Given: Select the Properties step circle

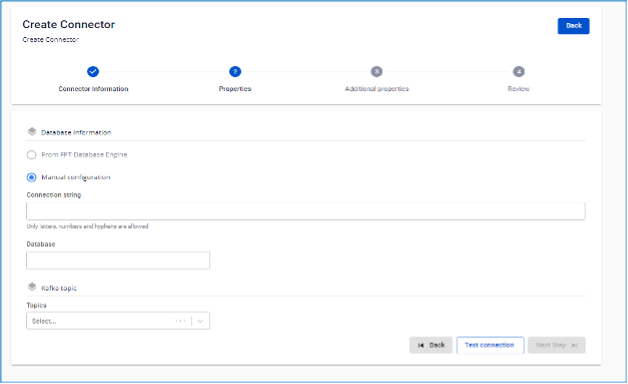Looking at the screenshot, I should coord(235,72).
